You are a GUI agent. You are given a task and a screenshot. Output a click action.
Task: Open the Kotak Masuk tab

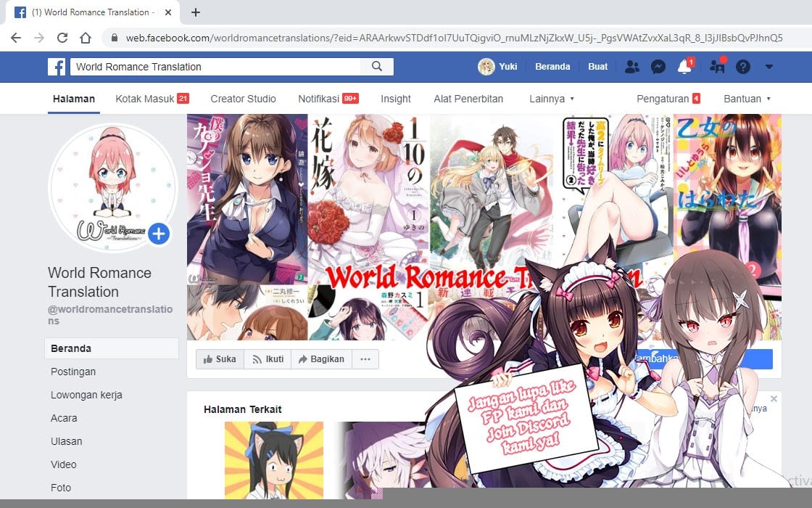pos(152,99)
